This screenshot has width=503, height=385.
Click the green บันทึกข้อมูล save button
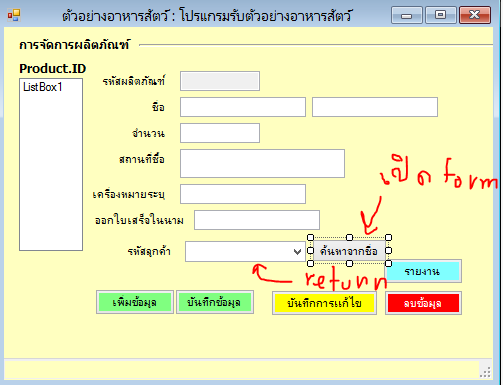pos(215,302)
